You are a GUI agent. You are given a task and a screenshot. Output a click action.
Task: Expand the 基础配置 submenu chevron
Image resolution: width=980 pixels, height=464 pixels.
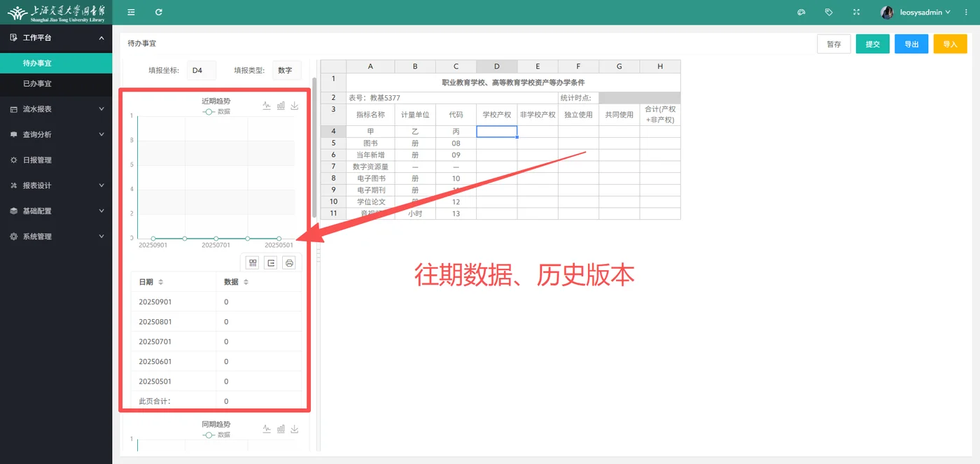point(101,211)
